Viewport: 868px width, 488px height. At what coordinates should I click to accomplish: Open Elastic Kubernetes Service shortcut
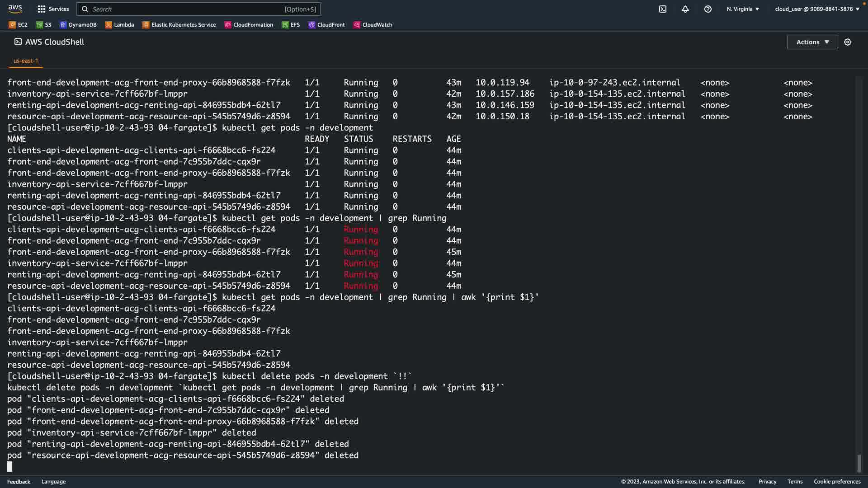point(179,25)
